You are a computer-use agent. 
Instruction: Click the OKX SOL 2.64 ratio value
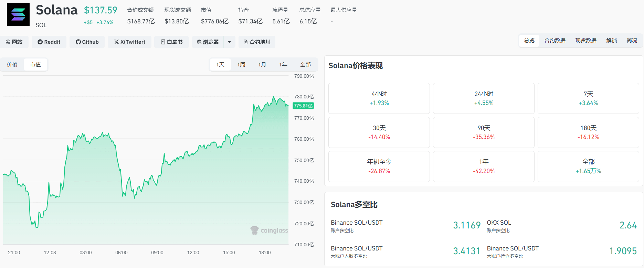click(628, 225)
